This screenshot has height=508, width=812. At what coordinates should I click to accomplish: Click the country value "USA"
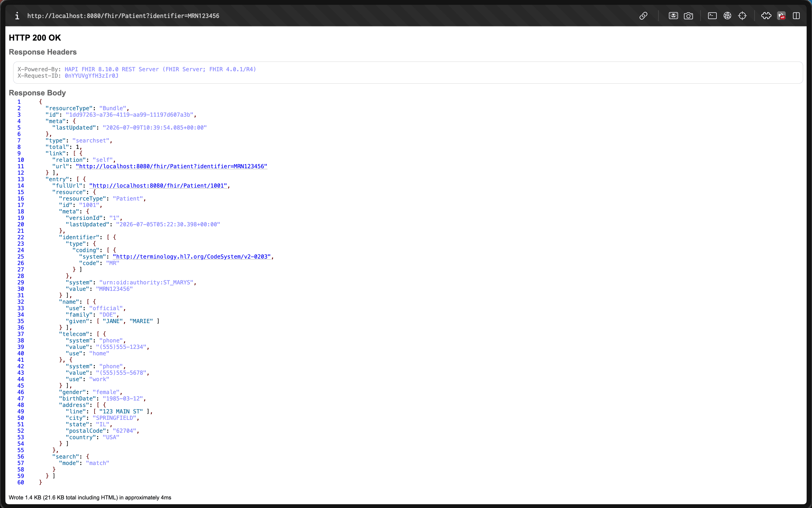click(111, 438)
